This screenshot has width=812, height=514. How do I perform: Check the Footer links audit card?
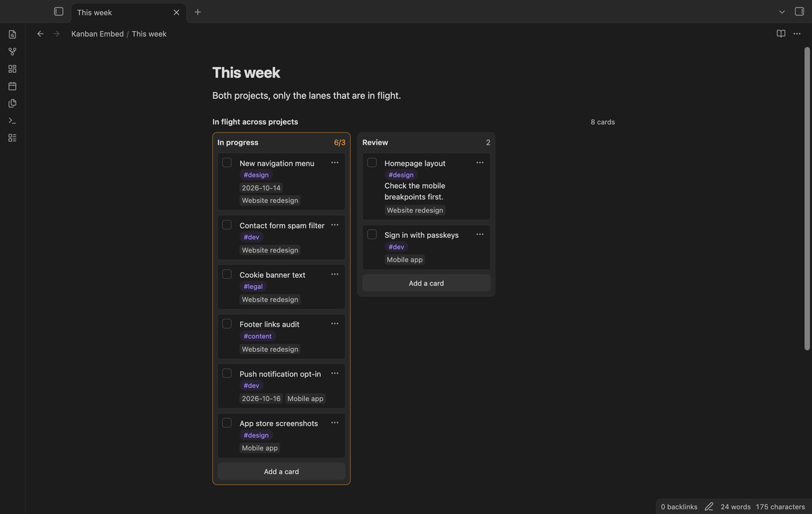pyautogui.click(x=227, y=323)
